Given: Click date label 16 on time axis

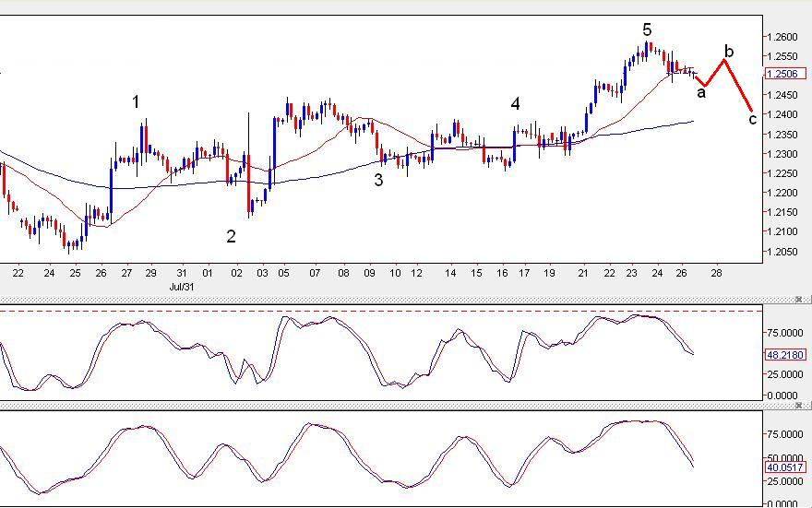Looking at the screenshot, I should click(x=502, y=273).
